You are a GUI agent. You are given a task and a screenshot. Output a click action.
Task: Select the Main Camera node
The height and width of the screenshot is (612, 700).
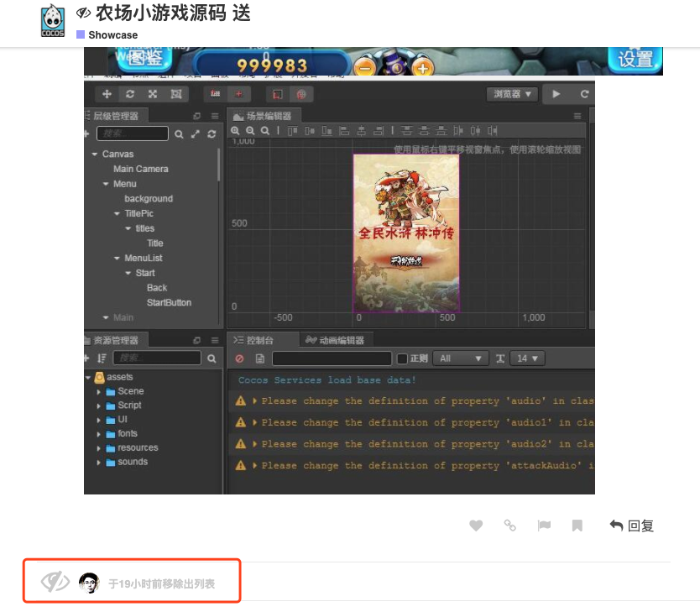(141, 169)
